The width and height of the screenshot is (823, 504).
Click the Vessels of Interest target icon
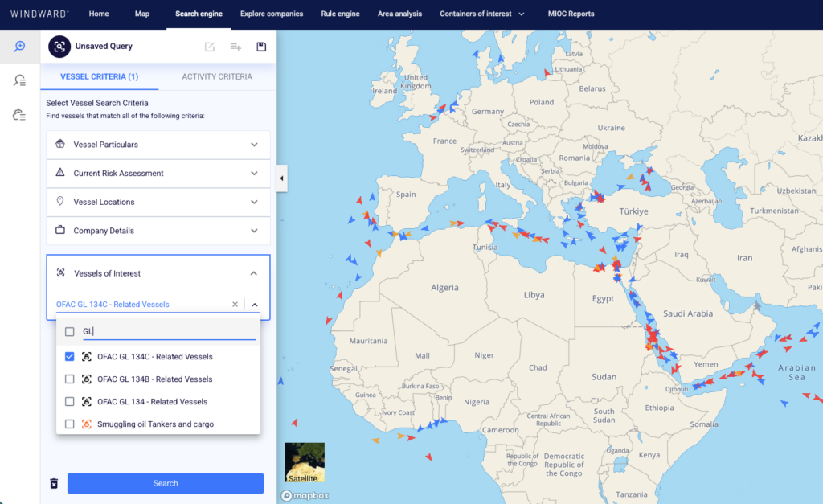tap(61, 272)
